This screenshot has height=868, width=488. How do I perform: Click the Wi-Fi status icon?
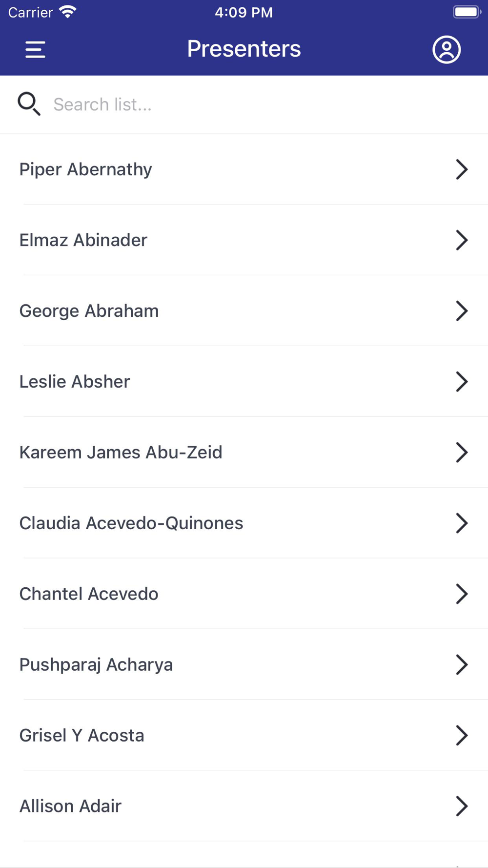pyautogui.click(x=68, y=12)
